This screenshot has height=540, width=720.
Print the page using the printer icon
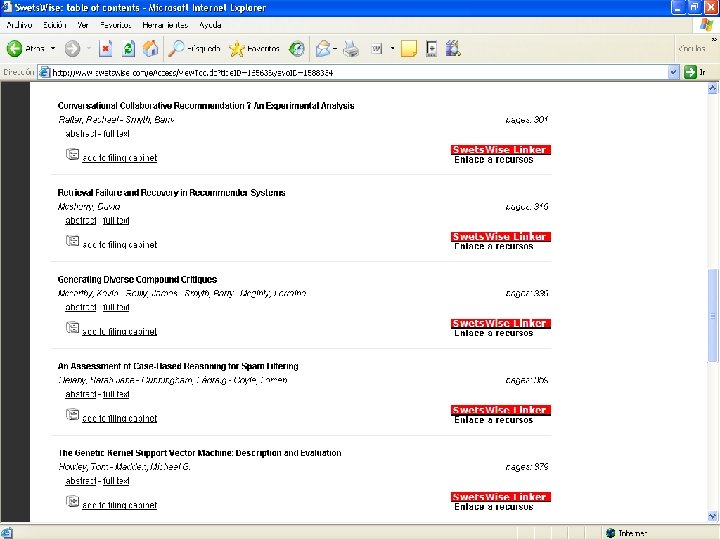351,48
